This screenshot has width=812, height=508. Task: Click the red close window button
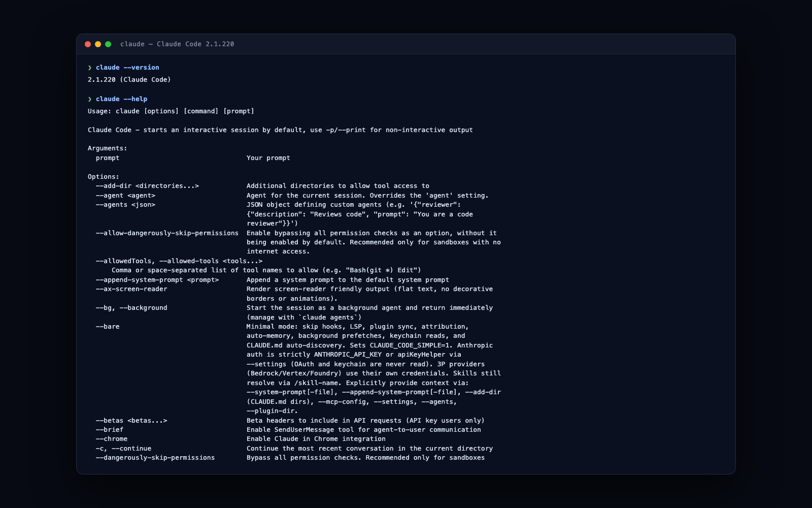88,44
